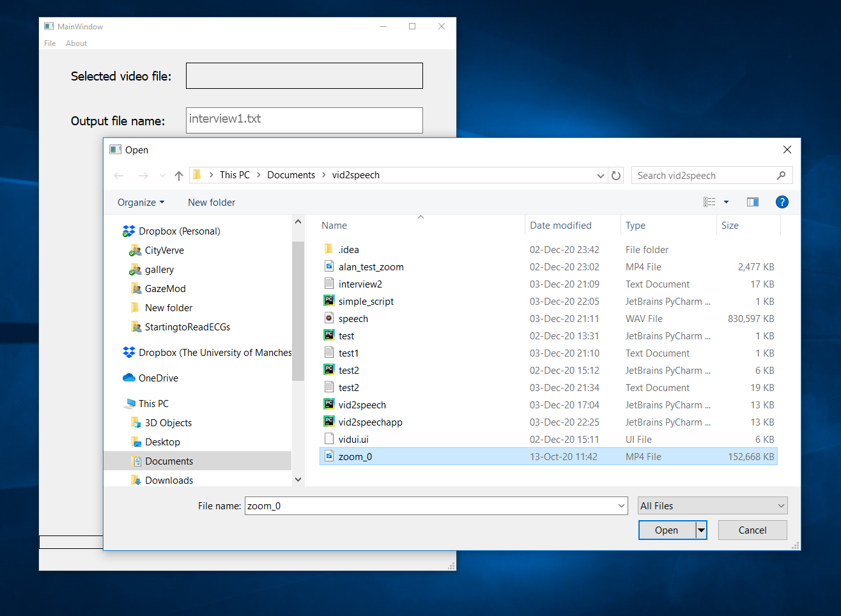Select the vid2speechapp PyCharm file icon

(x=329, y=422)
